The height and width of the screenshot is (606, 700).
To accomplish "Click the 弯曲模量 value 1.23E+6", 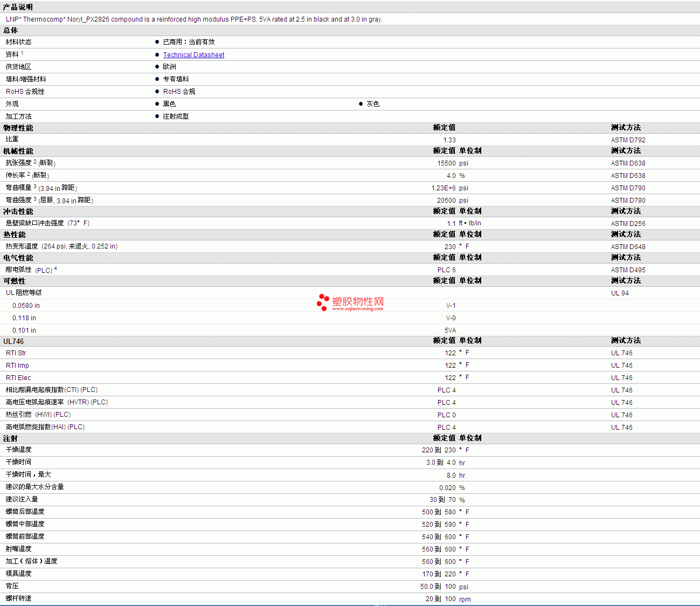I will point(443,188).
